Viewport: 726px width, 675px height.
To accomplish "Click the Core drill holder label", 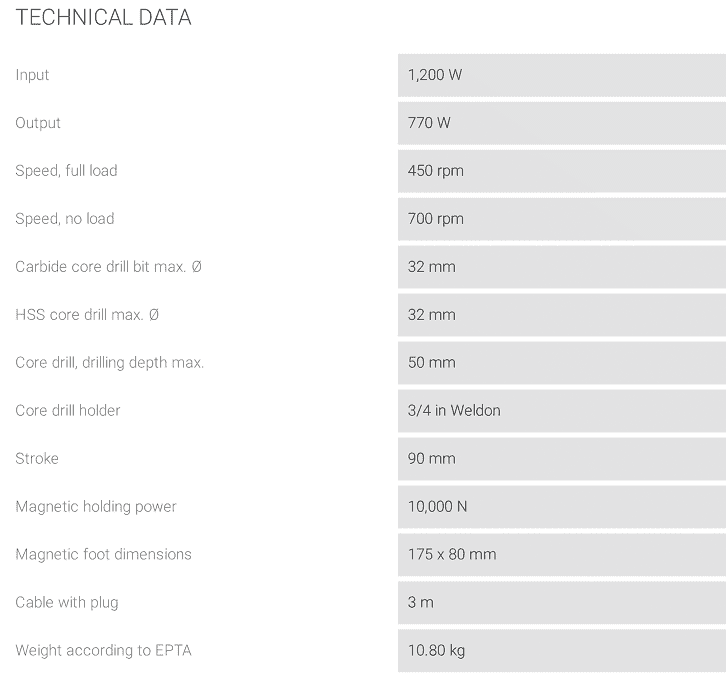I will 68,411.
